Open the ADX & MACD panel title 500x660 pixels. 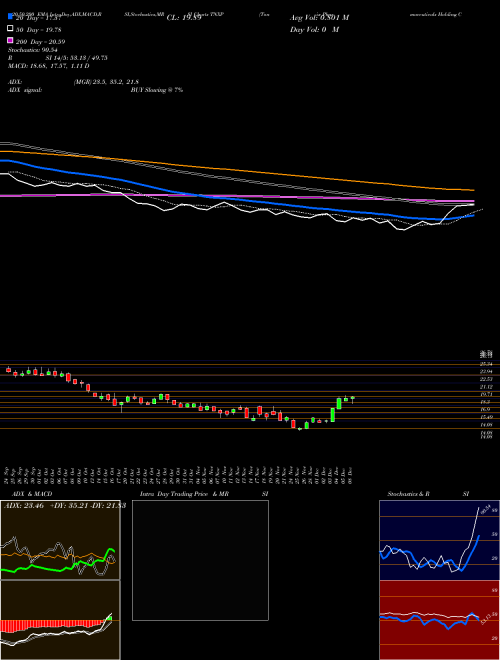pyautogui.click(x=32, y=494)
